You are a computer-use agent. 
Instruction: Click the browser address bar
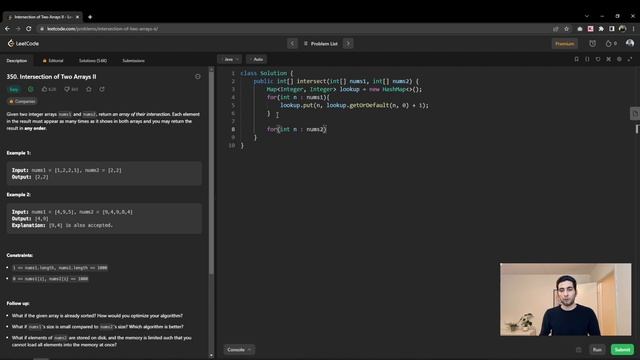pos(294,29)
